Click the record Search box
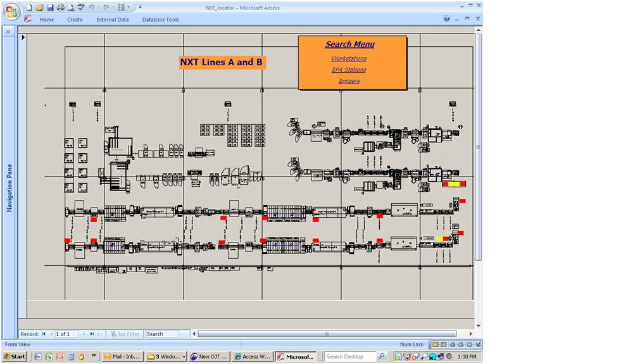 (162, 334)
